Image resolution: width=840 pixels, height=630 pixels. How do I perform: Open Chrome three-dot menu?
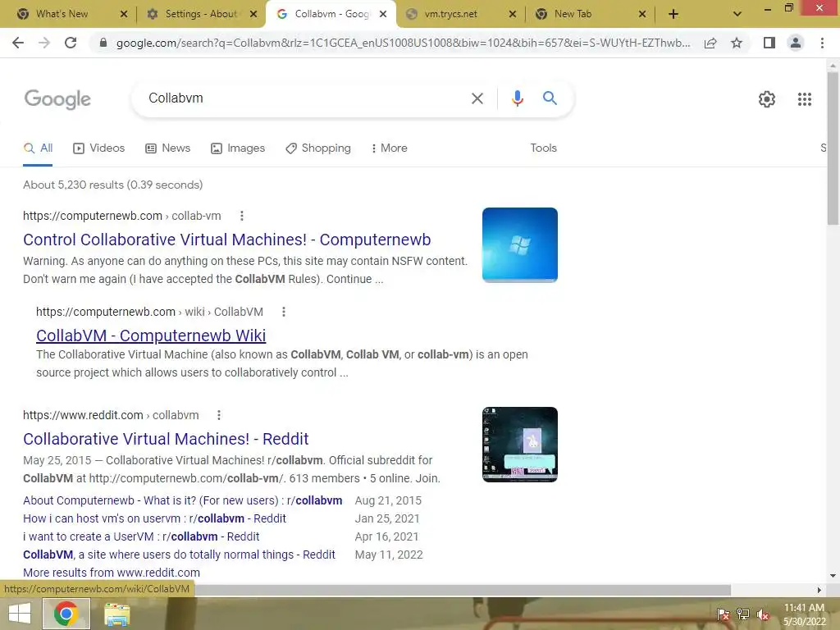coord(822,43)
